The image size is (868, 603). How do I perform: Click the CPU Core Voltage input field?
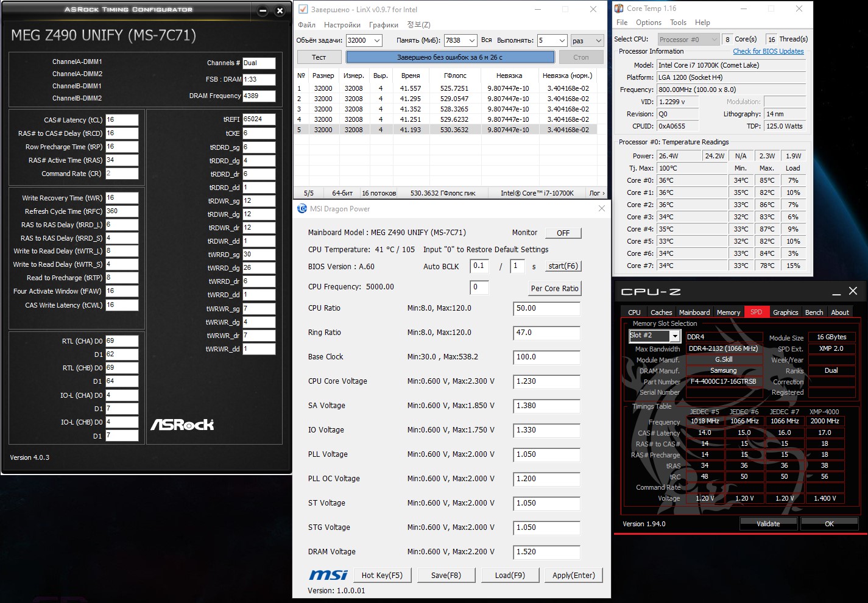coord(546,382)
